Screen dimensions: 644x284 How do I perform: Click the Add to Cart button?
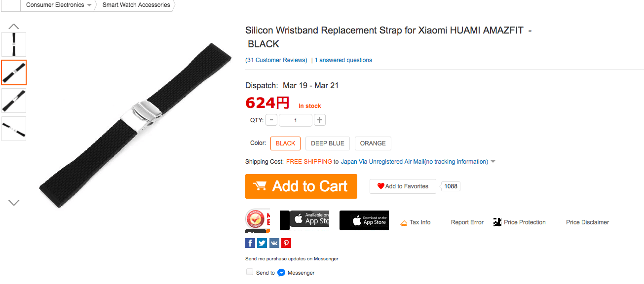pyautogui.click(x=301, y=186)
